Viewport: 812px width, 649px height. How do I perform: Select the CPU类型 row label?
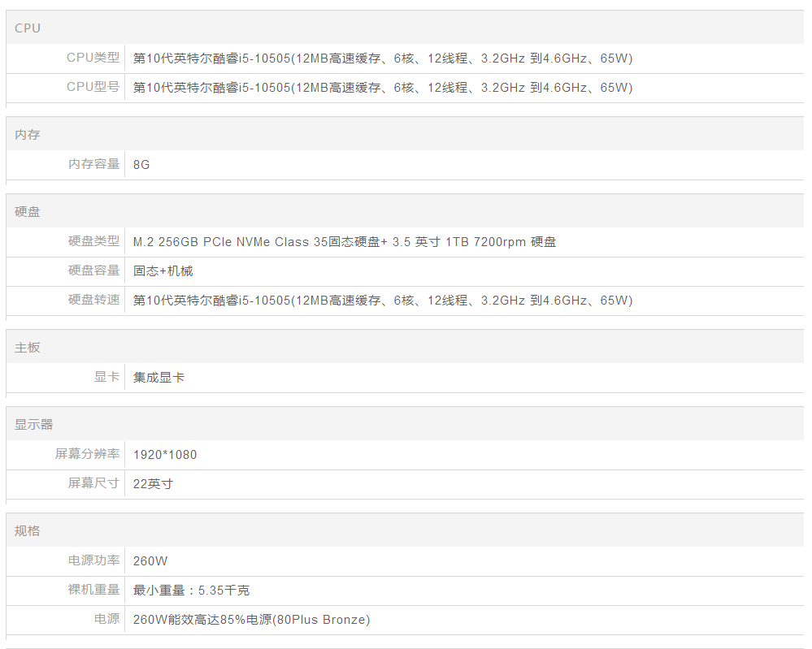93,58
